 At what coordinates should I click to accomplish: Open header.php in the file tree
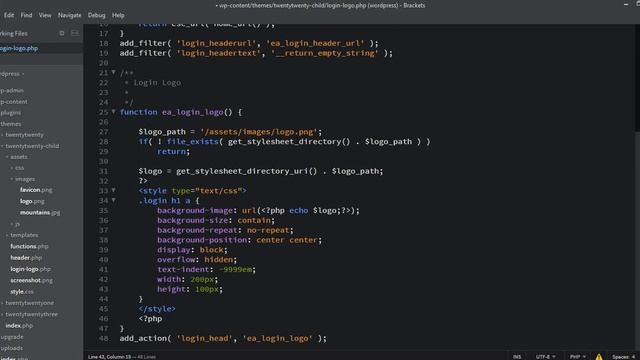pos(26,258)
